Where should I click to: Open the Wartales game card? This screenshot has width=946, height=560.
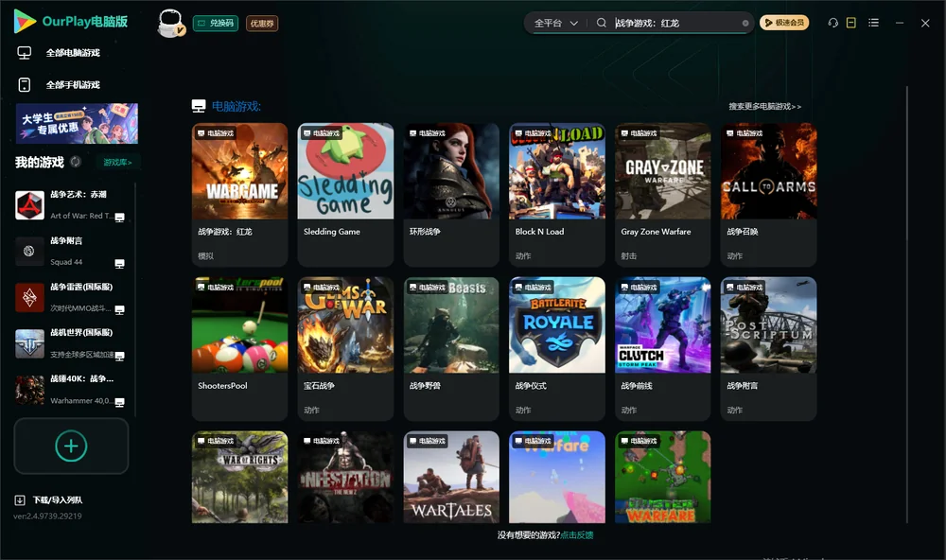pyautogui.click(x=451, y=477)
